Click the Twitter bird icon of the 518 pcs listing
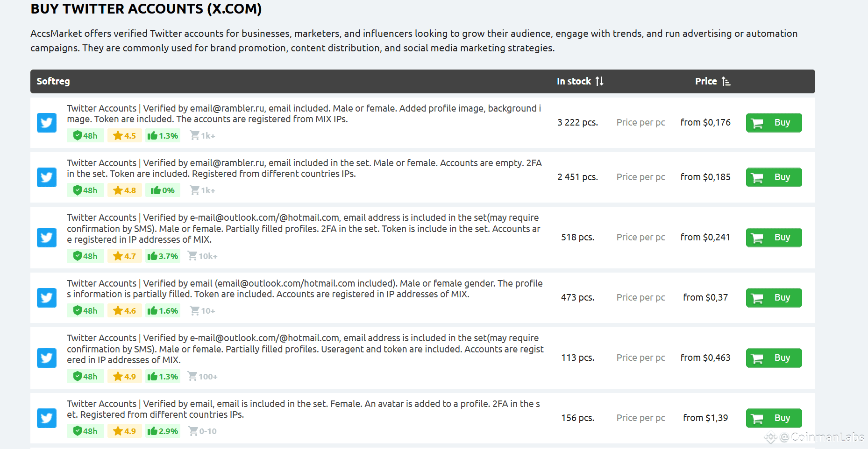This screenshot has width=868, height=449. (47, 238)
